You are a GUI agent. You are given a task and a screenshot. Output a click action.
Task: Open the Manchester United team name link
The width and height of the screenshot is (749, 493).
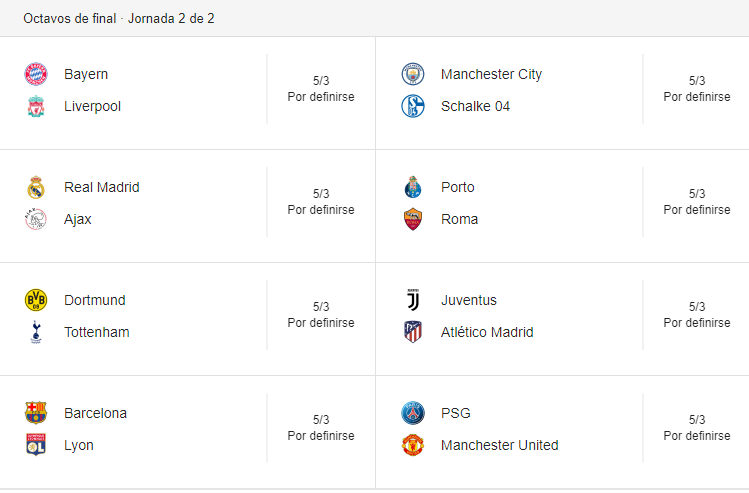(499, 445)
